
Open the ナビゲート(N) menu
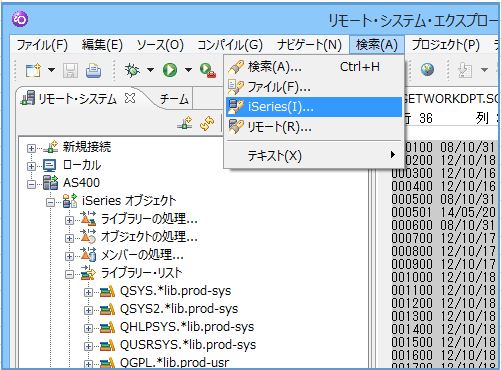(x=309, y=45)
